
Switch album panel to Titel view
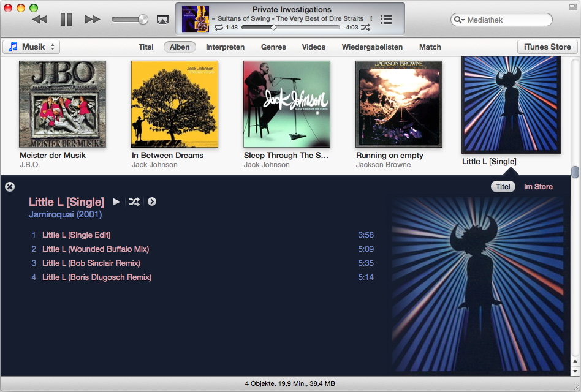(x=503, y=187)
